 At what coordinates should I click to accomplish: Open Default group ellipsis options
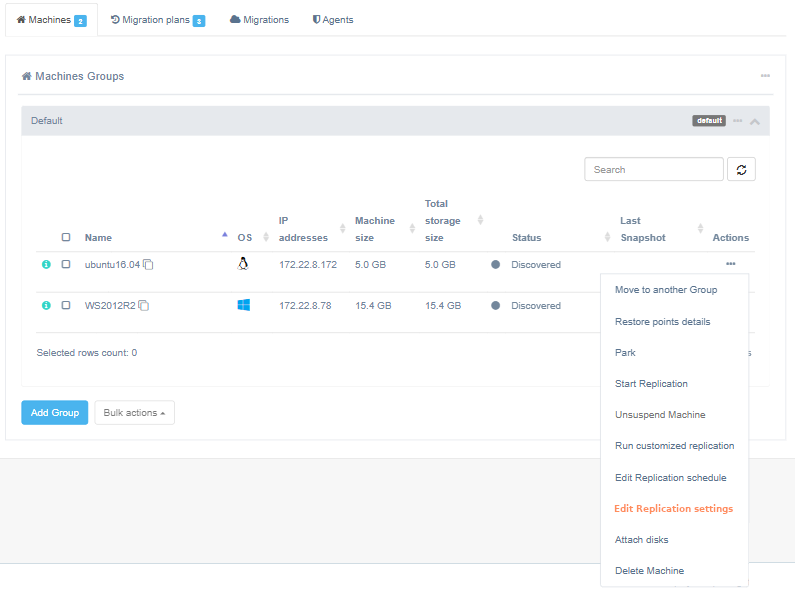click(738, 121)
